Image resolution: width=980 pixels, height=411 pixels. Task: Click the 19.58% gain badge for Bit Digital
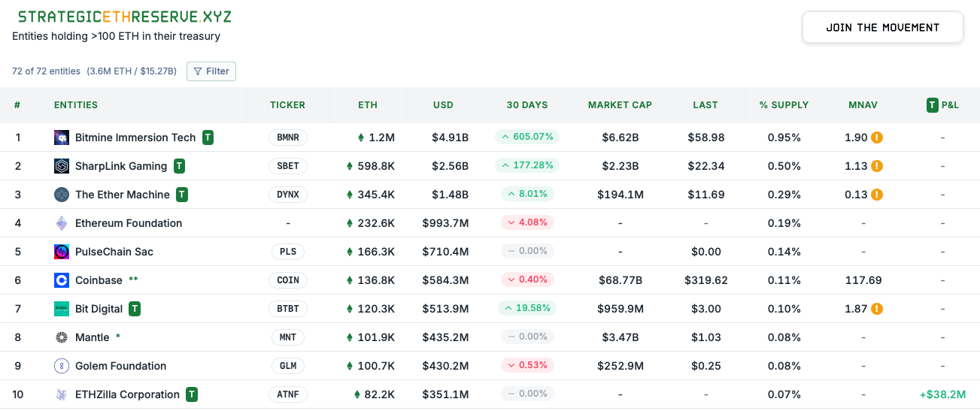(527, 308)
